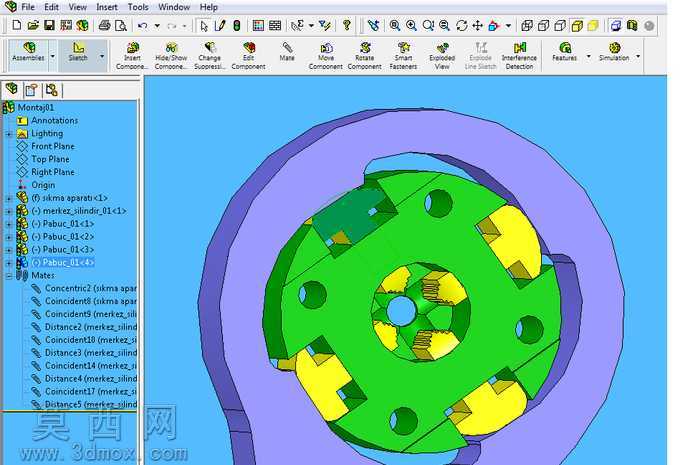Click the Make Drawing from Assembly icon
684x465 pixels.
[66, 25]
